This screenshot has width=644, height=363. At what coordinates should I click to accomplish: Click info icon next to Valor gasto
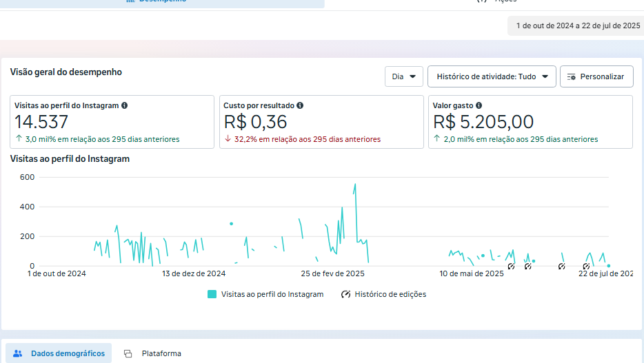click(x=479, y=105)
